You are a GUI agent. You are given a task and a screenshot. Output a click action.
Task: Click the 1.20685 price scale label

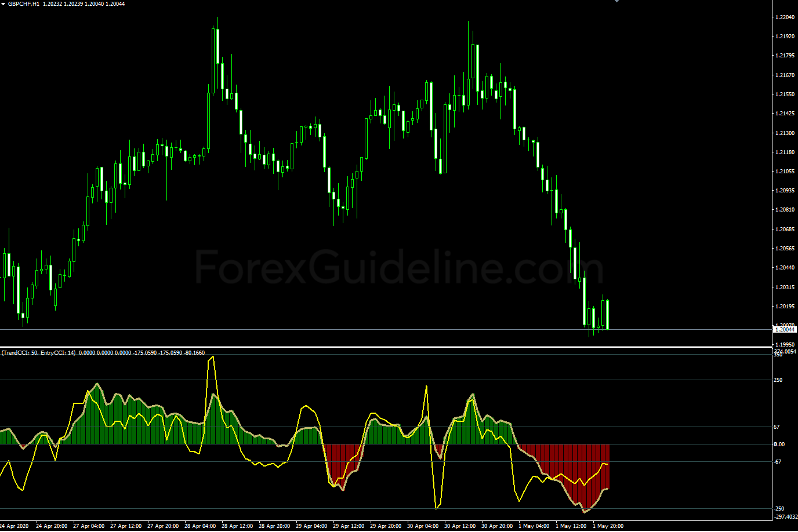(785, 229)
